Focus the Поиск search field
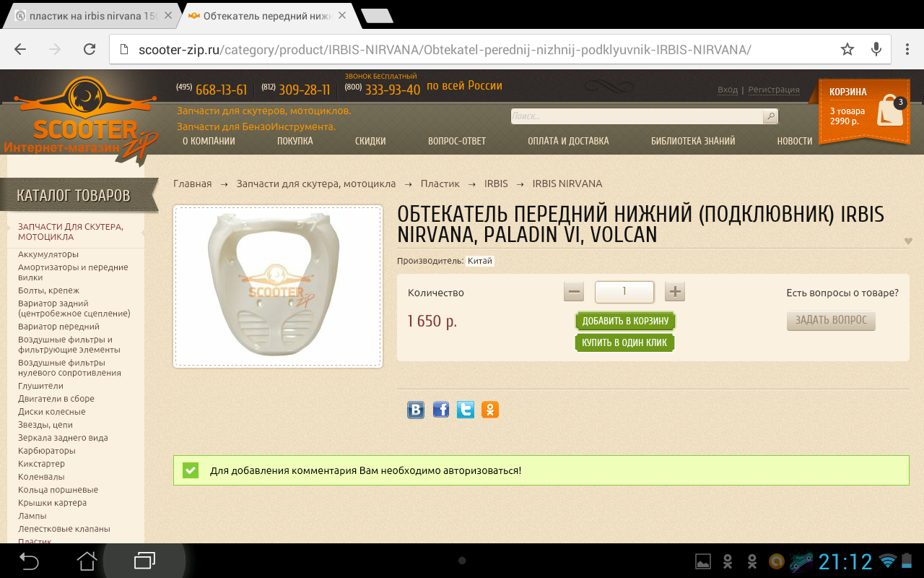The image size is (924, 578). pyautogui.click(x=637, y=116)
